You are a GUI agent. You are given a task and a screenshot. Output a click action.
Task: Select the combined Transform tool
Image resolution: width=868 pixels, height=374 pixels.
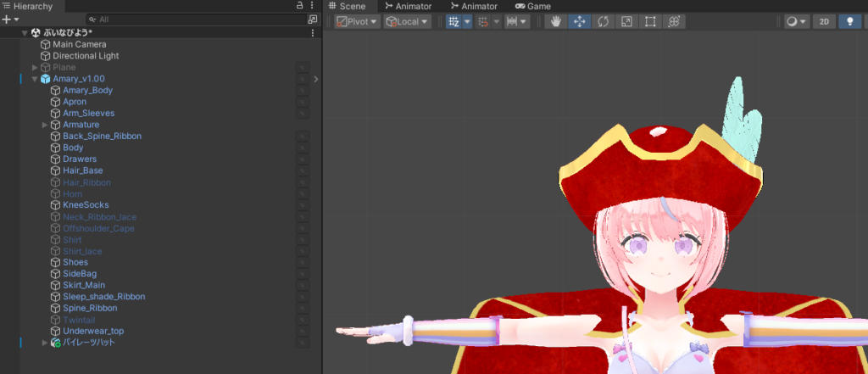pos(674,21)
